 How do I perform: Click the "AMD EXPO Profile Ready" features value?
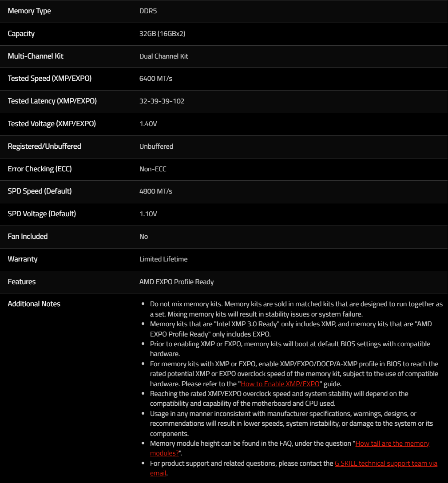[x=176, y=281]
